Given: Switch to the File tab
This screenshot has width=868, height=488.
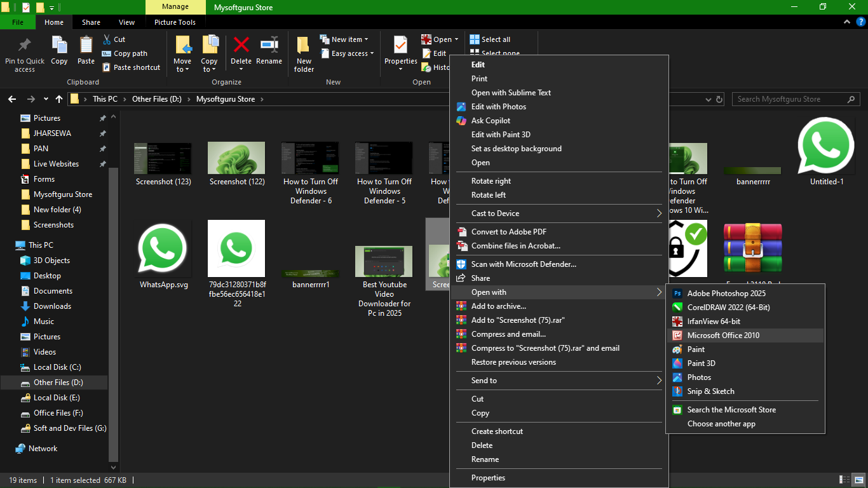Looking at the screenshot, I should click(18, 22).
